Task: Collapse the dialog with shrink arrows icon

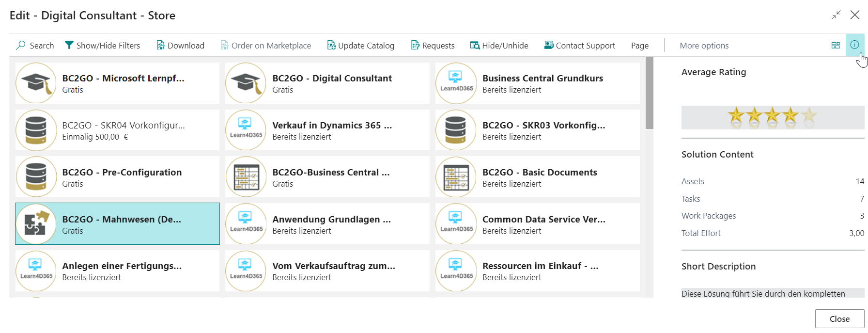Action: pyautogui.click(x=836, y=16)
